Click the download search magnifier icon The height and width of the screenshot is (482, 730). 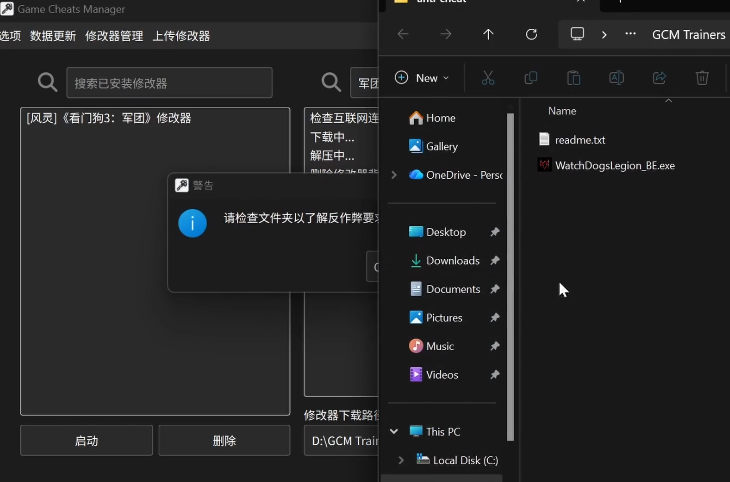pos(331,82)
